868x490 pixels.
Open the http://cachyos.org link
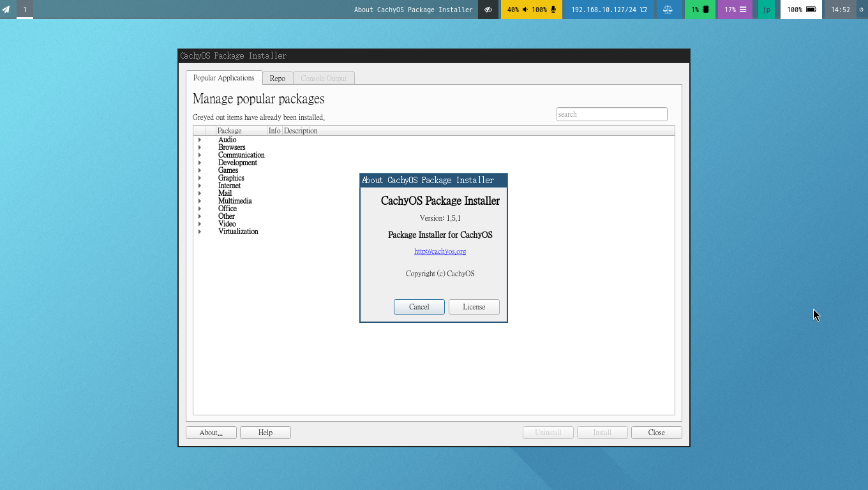point(440,251)
